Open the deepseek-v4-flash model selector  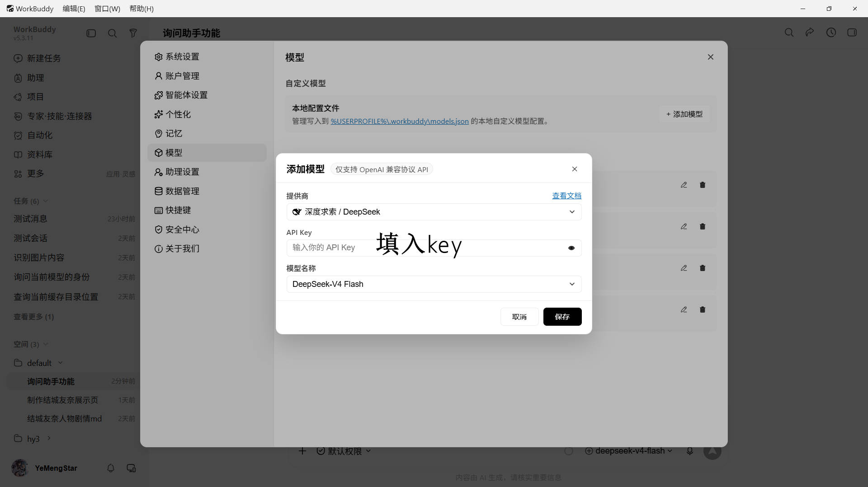point(629,451)
